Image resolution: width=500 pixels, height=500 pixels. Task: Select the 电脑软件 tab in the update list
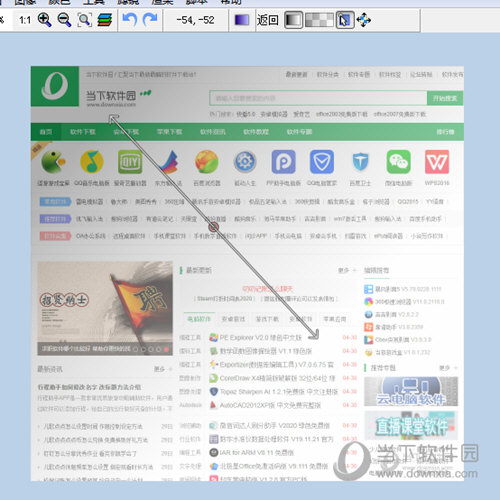click(199, 319)
